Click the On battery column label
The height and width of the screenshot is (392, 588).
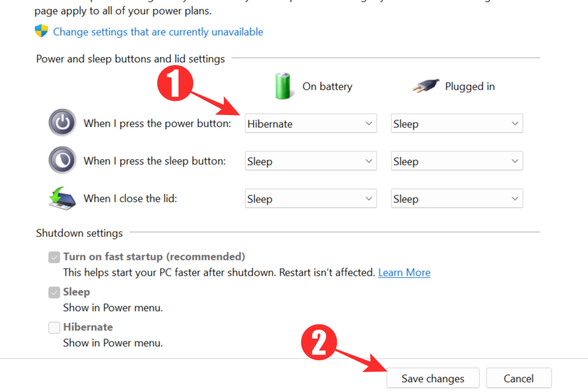pyautogui.click(x=327, y=86)
